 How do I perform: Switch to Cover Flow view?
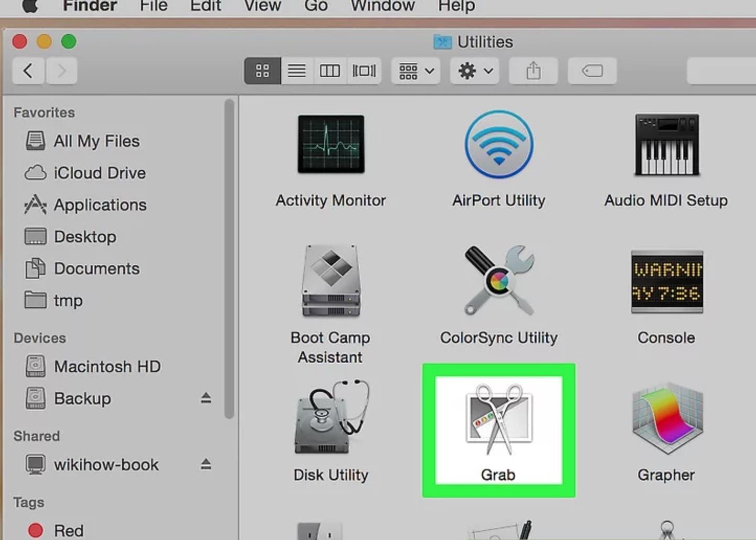[x=364, y=71]
